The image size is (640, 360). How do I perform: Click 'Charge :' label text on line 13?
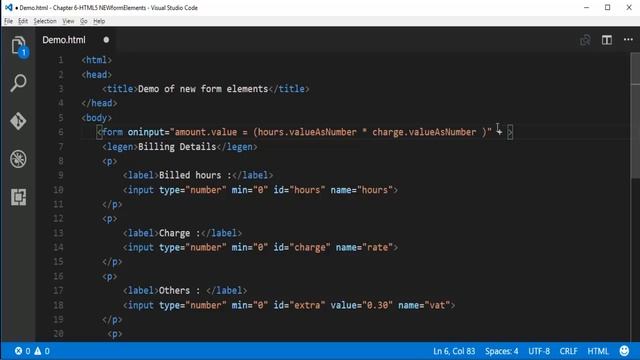(180, 233)
